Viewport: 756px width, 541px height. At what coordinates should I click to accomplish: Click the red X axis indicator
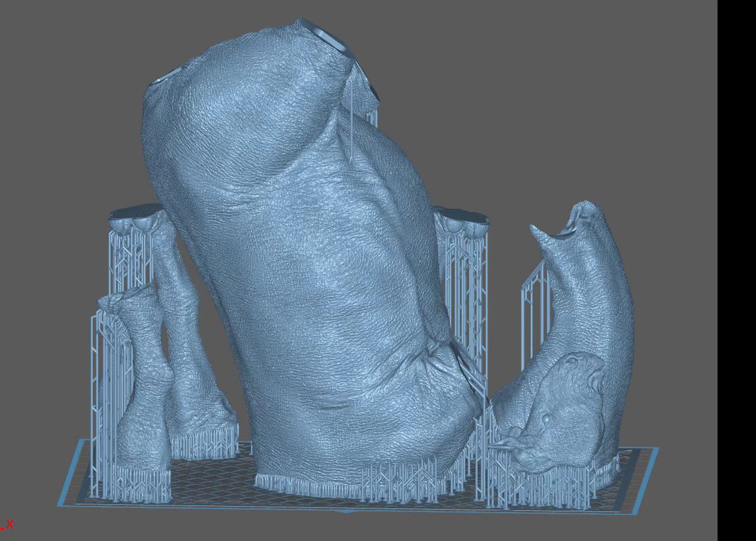(8, 524)
